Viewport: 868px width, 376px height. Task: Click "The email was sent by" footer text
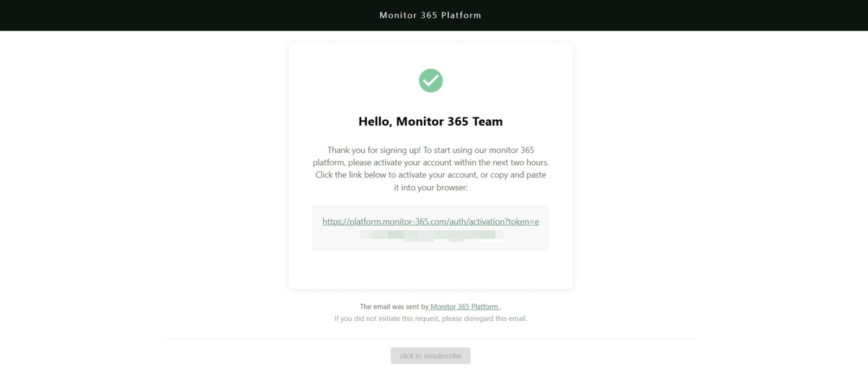(394, 307)
